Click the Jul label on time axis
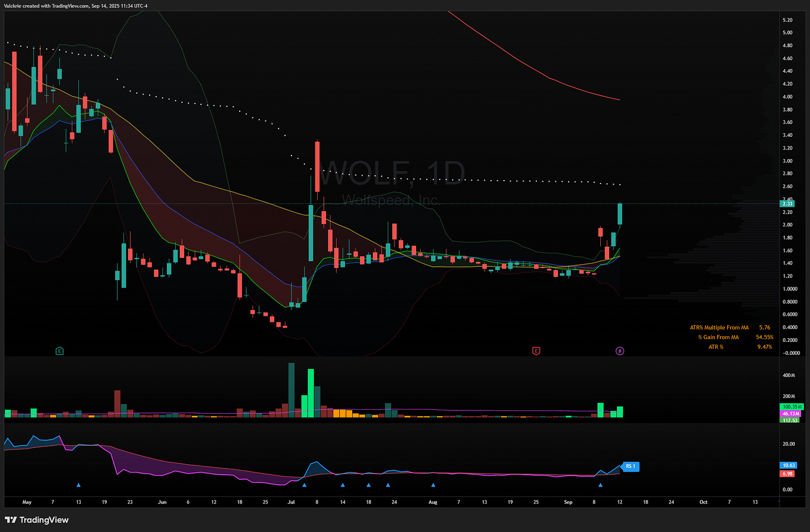The image size is (810, 532). click(291, 502)
